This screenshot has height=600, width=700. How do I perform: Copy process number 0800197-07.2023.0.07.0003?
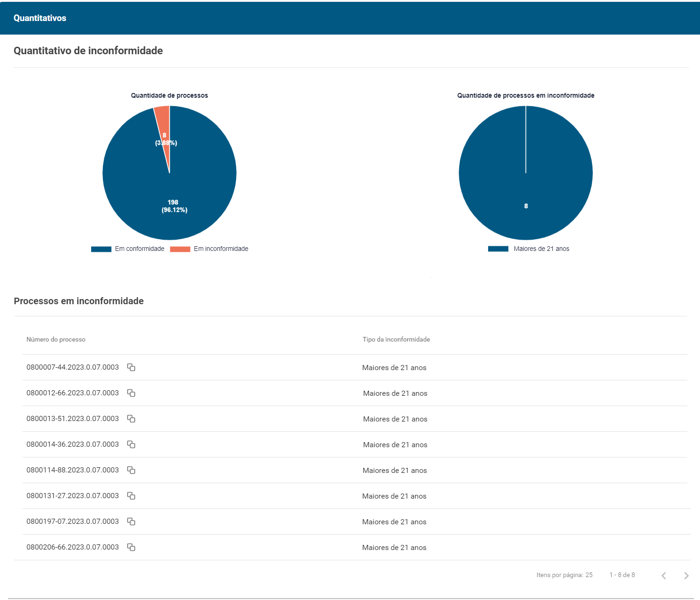131,521
